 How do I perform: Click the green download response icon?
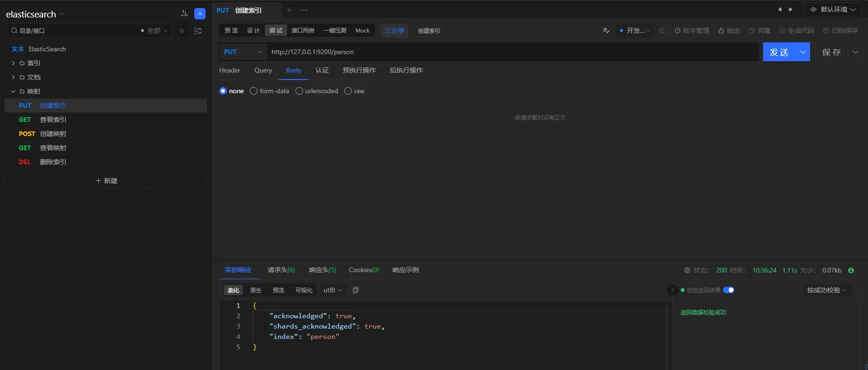tap(851, 270)
